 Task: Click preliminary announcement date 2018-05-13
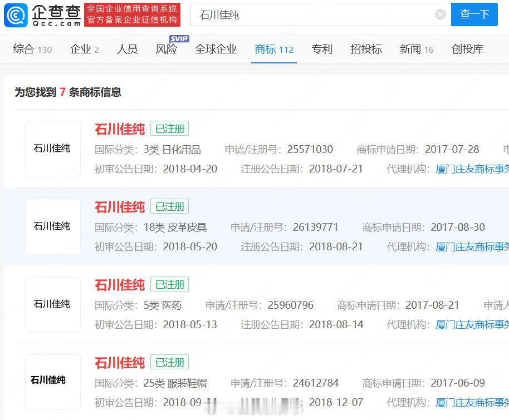coord(190,324)
